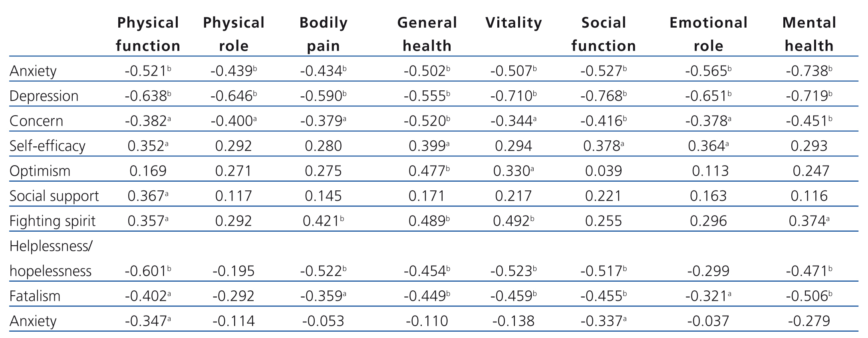The image size is (868, 338).
Task: Click the "Mental health" column header
Action: tap(809, 34)
